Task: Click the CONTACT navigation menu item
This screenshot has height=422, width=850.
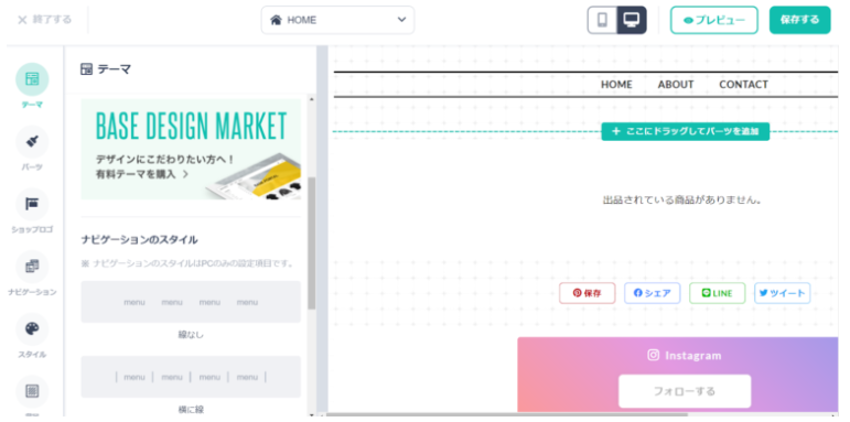Action: [x=743, y=85]
